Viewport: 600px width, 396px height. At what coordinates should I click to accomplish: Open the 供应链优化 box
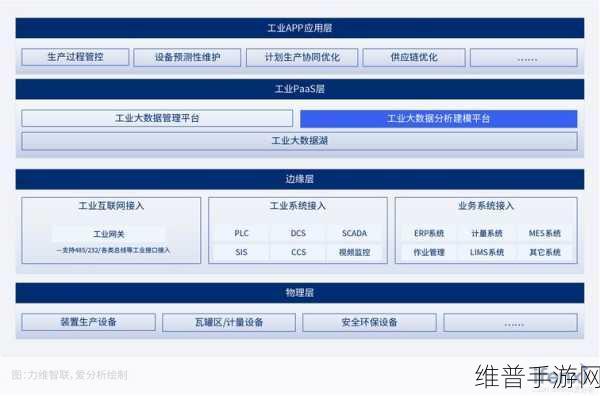tap(414, 57)
